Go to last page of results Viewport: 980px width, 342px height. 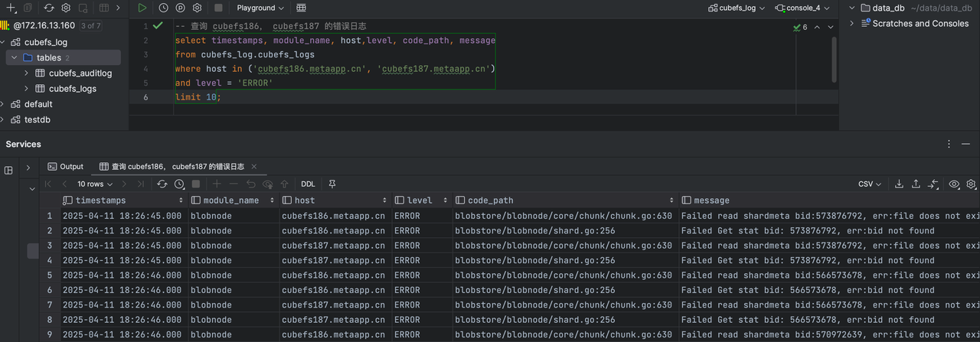[141, 184]
